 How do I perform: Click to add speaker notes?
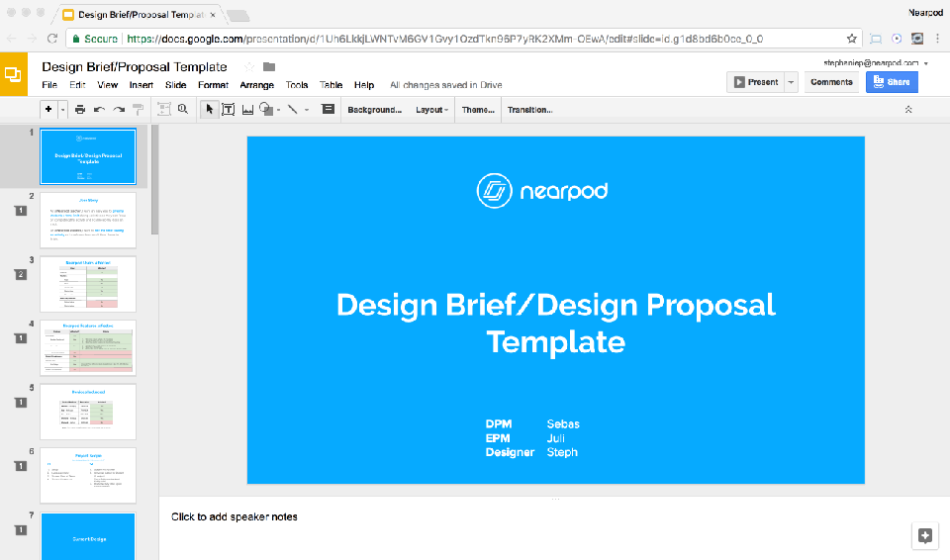pos(234,517)
